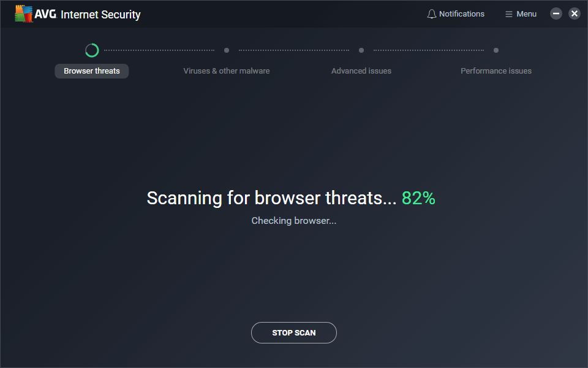Close the AVG Internet Security window
Viewport: 588px width, 368px height.
575,13
